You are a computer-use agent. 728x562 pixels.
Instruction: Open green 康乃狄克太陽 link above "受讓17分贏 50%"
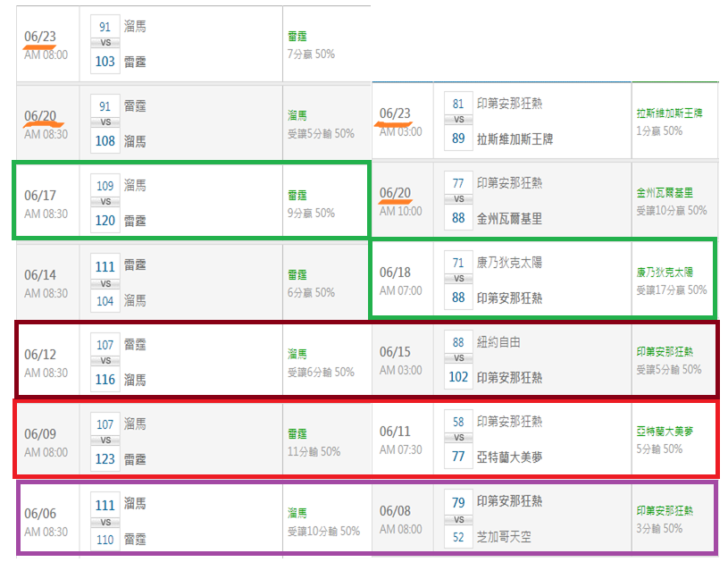pyautogui.click(x=665, y=273)
